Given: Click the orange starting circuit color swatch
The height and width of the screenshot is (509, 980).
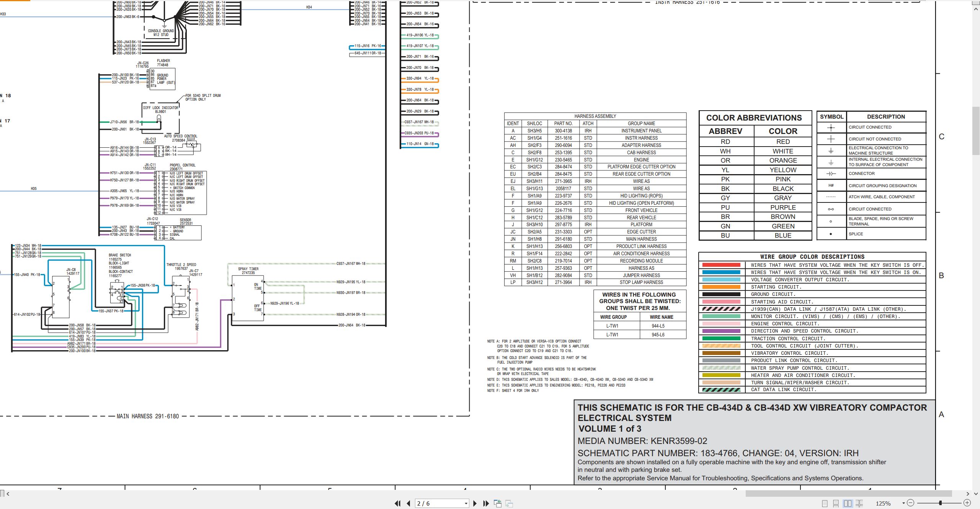Looking at the screenshot, I should pyautogui.click(x=721, y=287).
